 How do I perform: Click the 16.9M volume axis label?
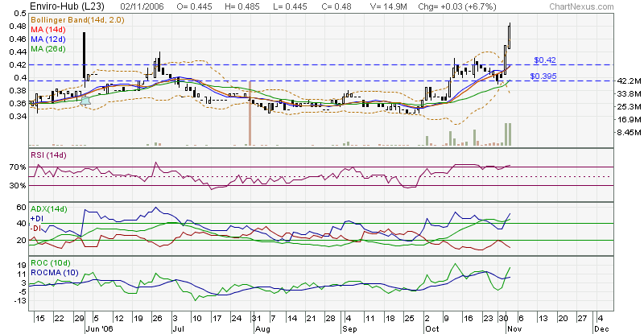tap(629, 120)
